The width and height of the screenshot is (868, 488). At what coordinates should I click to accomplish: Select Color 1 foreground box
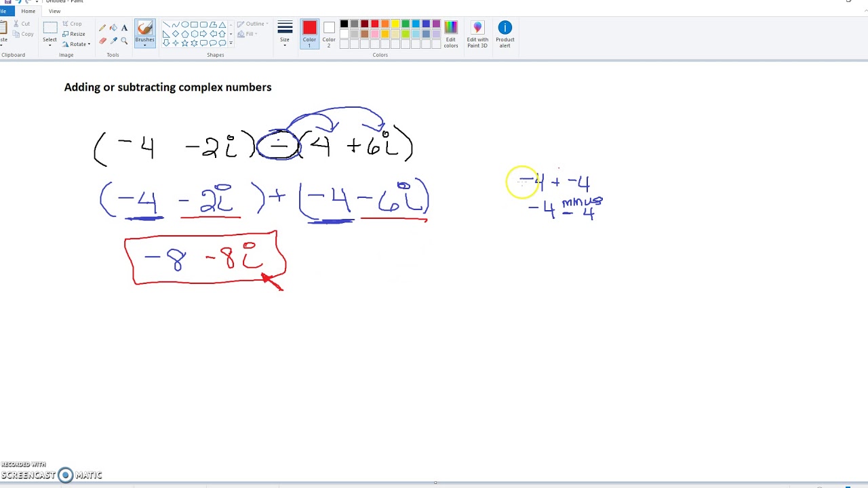tap(309, 33)
